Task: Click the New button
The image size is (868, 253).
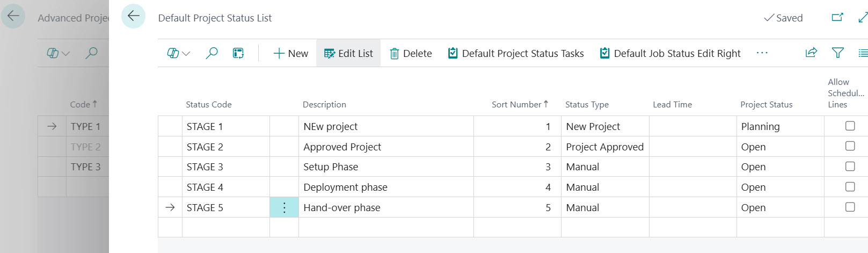Action: (x=290, y=53)
